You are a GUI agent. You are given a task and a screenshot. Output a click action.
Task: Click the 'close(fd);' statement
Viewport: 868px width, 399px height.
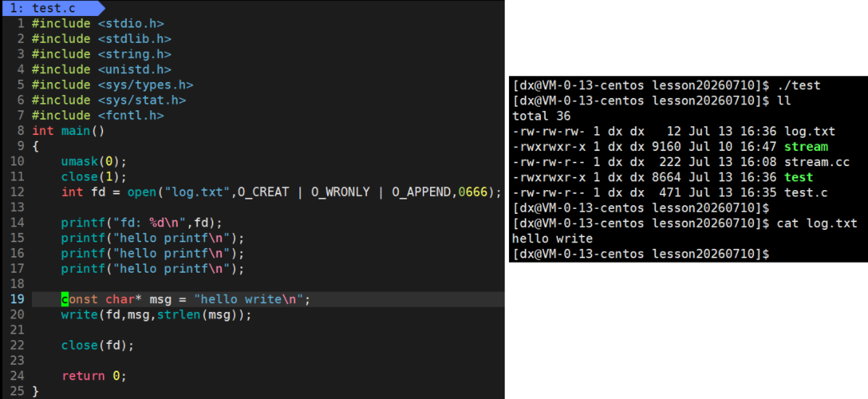(x=97, y=345)
